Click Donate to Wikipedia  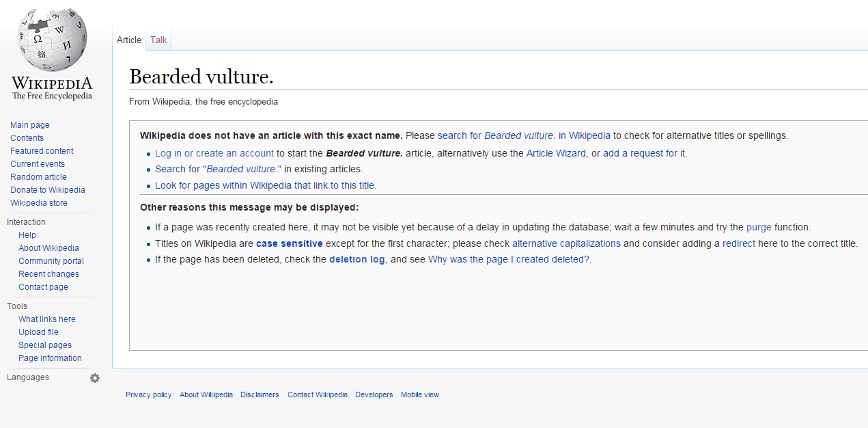tap(48, 190)
